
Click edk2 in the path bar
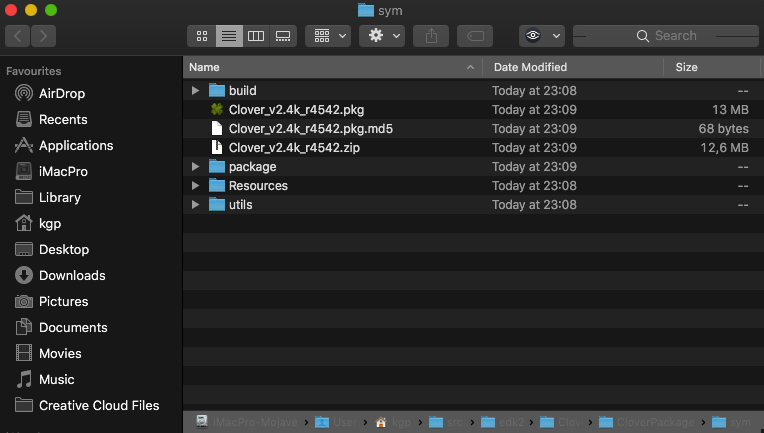point(502,422)
